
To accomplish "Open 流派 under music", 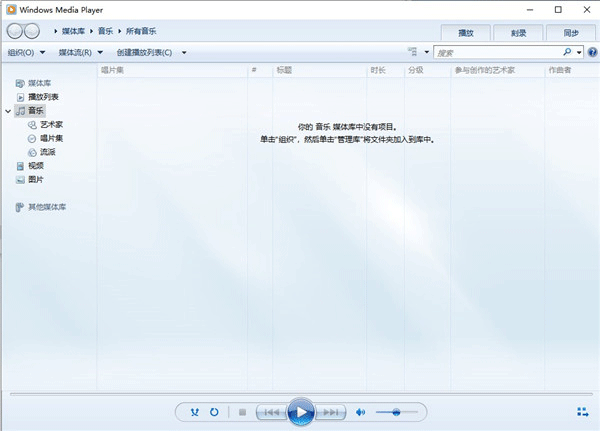I will [47, 152].
